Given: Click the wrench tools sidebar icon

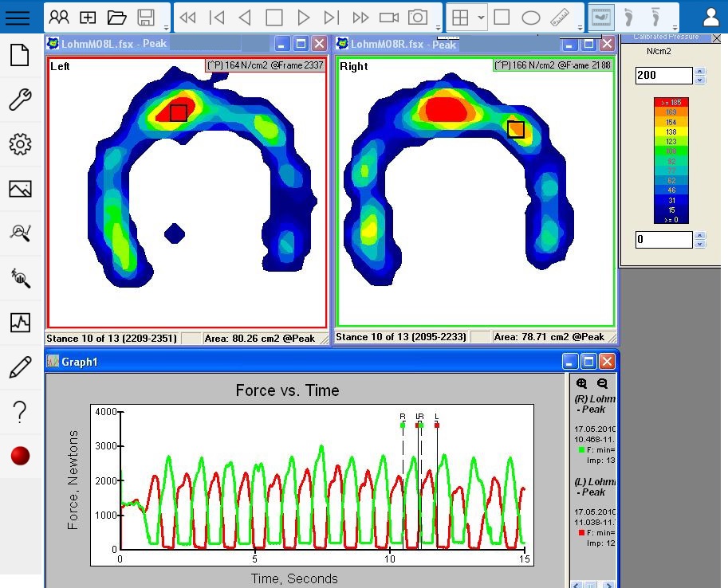Looking at the screenshot, I should click(20, 100).
